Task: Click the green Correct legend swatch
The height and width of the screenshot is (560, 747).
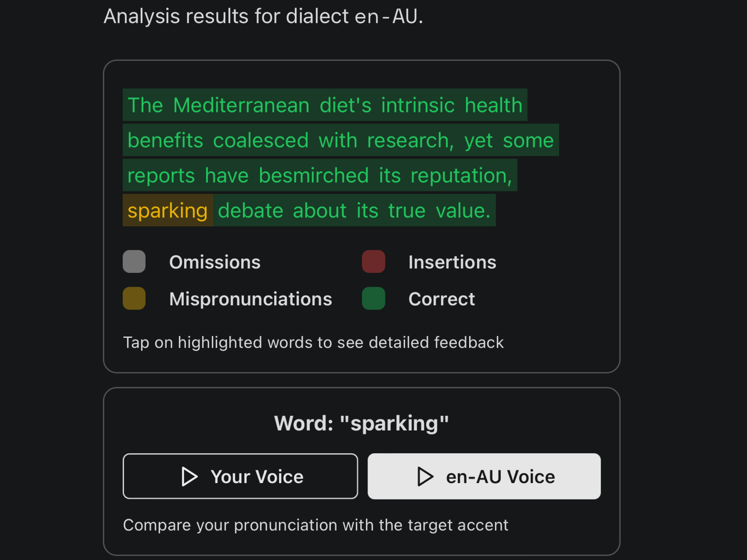Action: 373,298
